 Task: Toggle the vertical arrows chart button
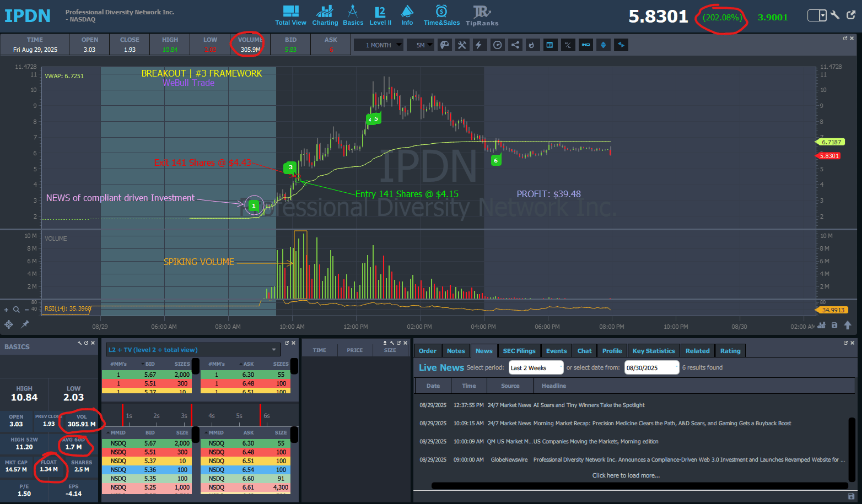coord(604,45)
